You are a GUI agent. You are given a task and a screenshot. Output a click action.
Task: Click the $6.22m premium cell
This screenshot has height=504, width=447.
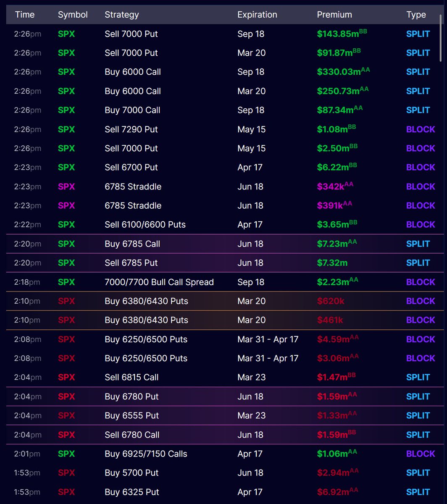[x=337, y=167]
